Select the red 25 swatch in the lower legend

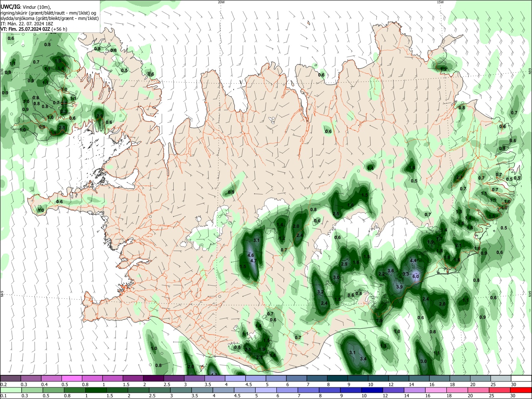(499, 390)
